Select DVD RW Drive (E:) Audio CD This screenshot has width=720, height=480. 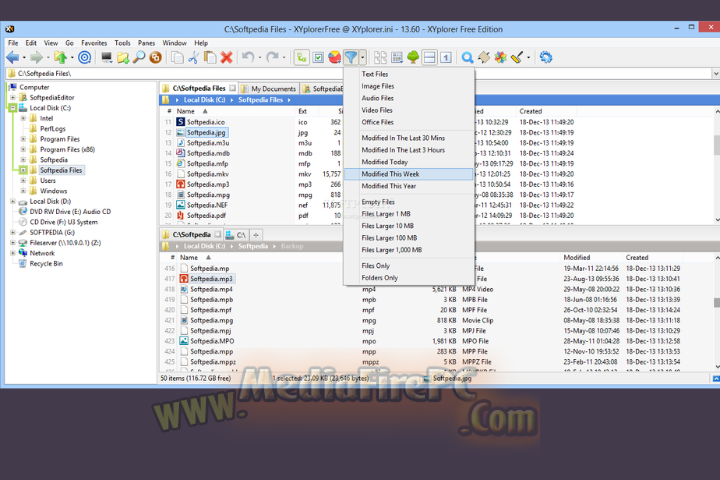pos(70,211)
